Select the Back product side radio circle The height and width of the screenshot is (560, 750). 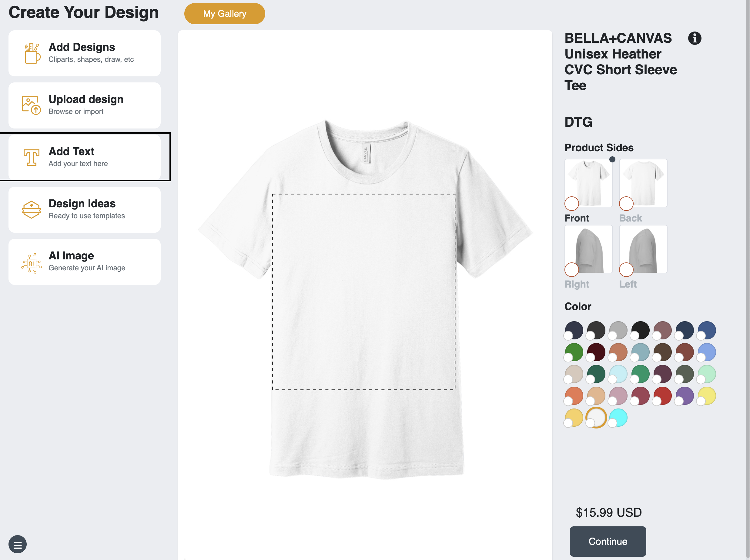pos(626,203)
